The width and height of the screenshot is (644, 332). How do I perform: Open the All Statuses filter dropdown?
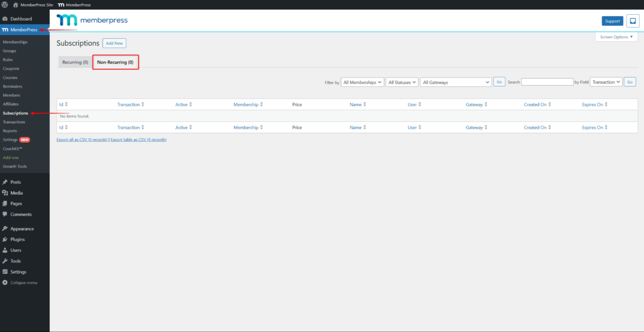click(x=402, y=82)
